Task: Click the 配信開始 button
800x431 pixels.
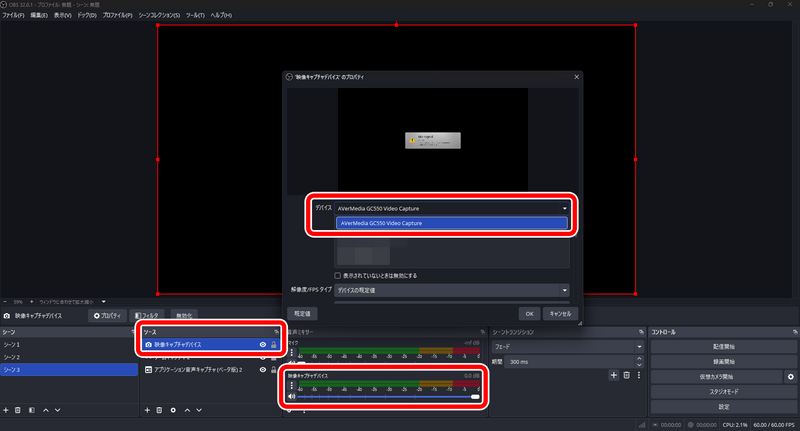Action: point(723,346)
